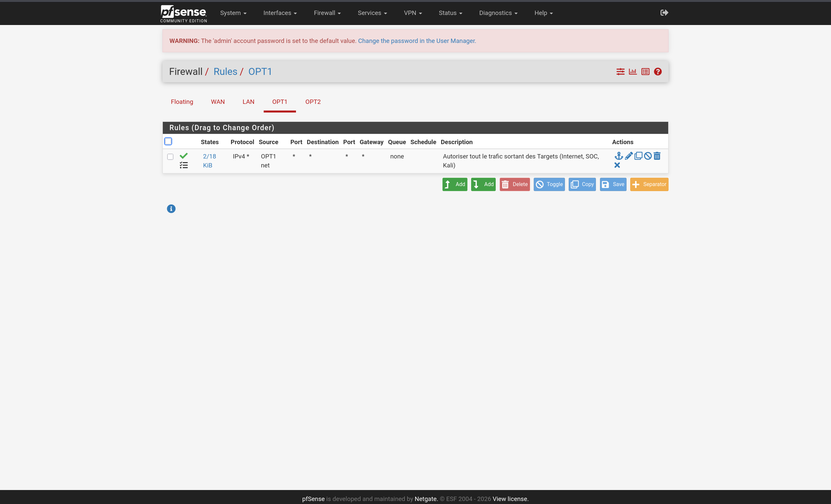Expand the Status menu
Image resolution: width=831 pixels, height=504 pixels.
pyautogui.click(x=450, y=13)
